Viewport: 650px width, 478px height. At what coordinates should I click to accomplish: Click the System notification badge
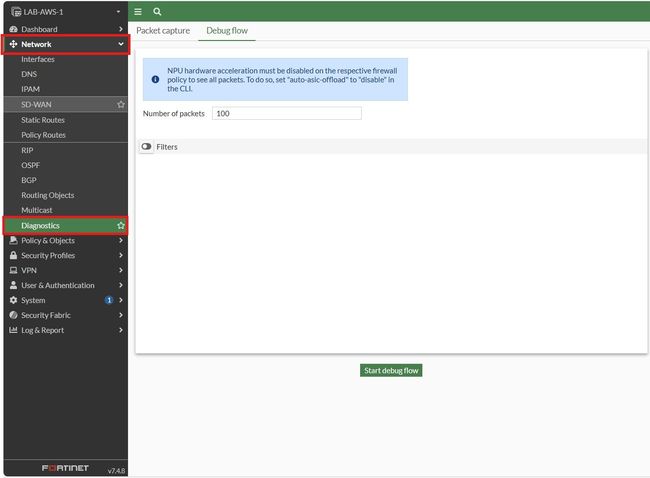coord(109,300)
